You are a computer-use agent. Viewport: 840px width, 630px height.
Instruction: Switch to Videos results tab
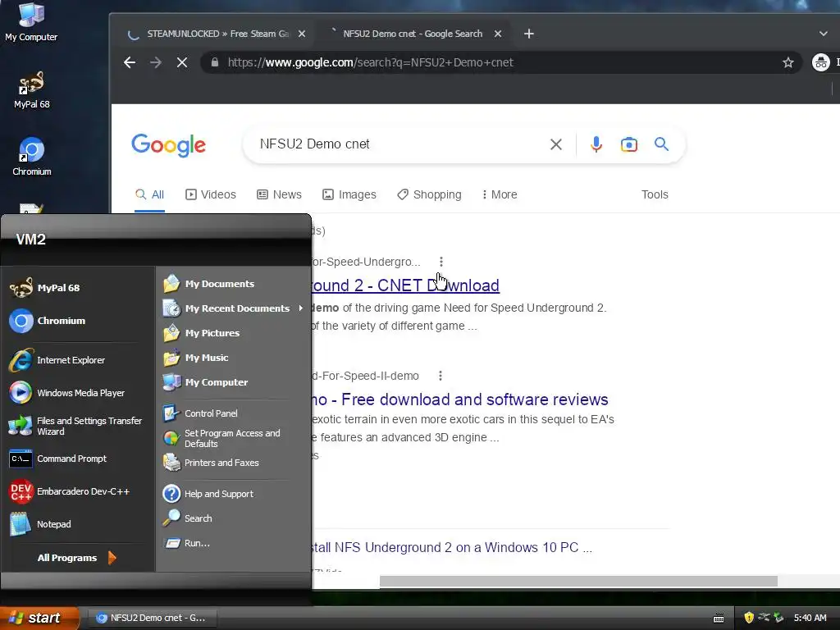click(x=211, y=194)
